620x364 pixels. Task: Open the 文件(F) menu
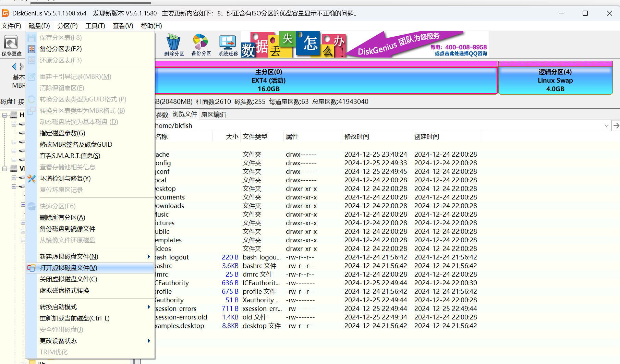pyautogui.click(x=11, y=26)
